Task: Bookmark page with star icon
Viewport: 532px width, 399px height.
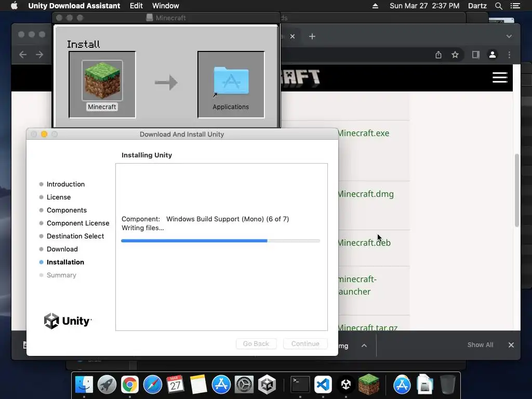Action: [x=455, y=55]
